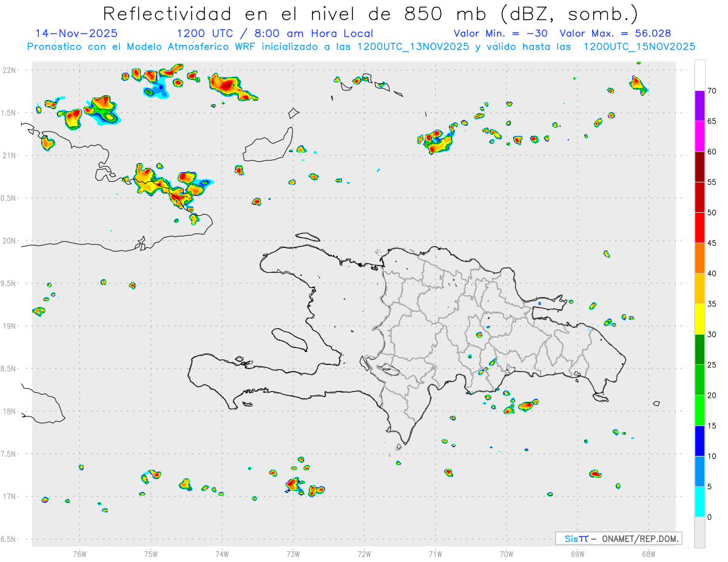728x562 pixels.
Task: Pick the orange 40-45 dBZ colorbar segment
Action: pyautogui.click(x=699, y=258)
